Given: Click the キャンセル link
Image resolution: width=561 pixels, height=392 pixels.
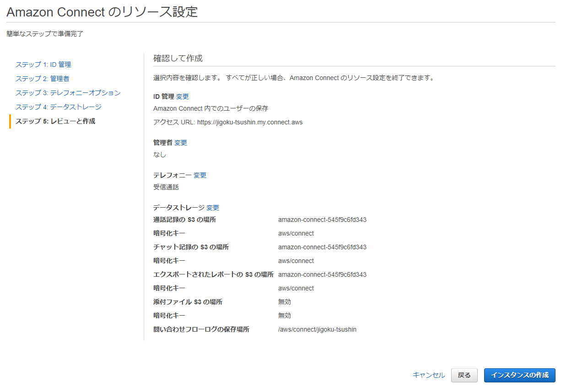Looking at the screenshot, I should (429, 375).
